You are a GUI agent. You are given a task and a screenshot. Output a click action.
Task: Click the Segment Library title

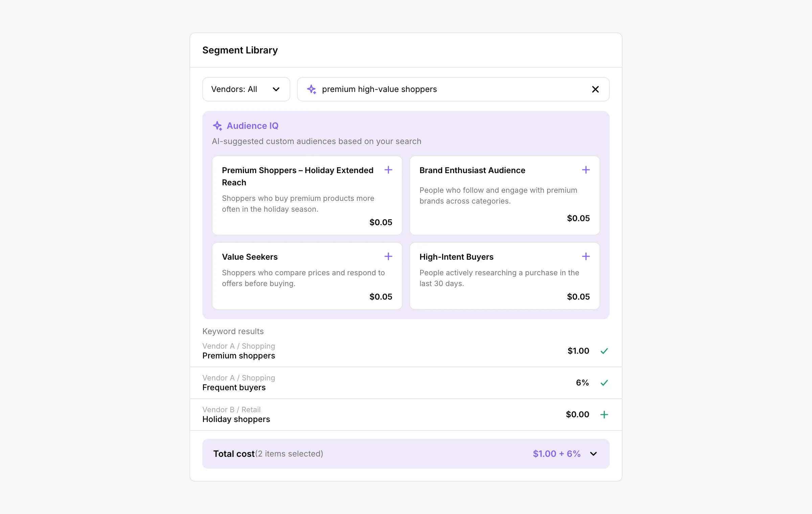coord(240,50)
